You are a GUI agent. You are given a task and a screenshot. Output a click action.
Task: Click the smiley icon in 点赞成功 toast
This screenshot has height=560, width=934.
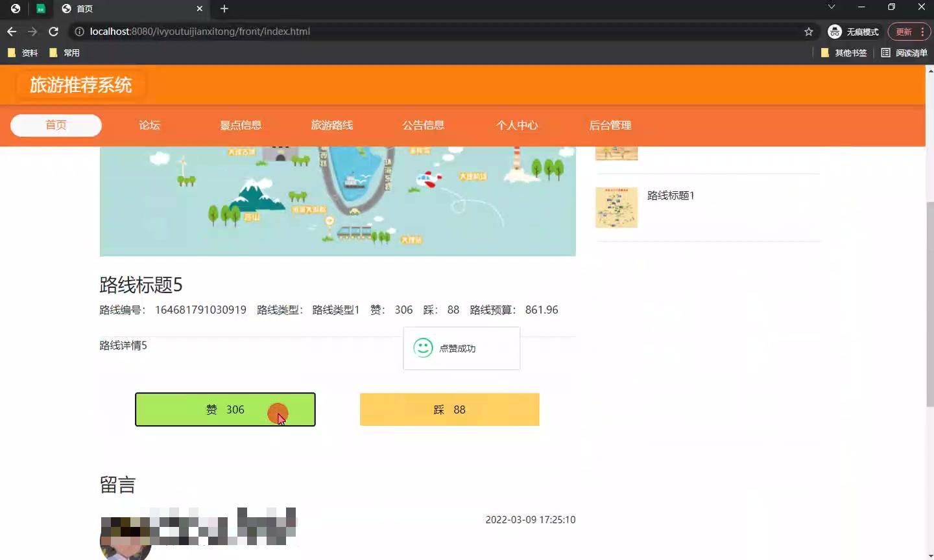pos(423,348)
